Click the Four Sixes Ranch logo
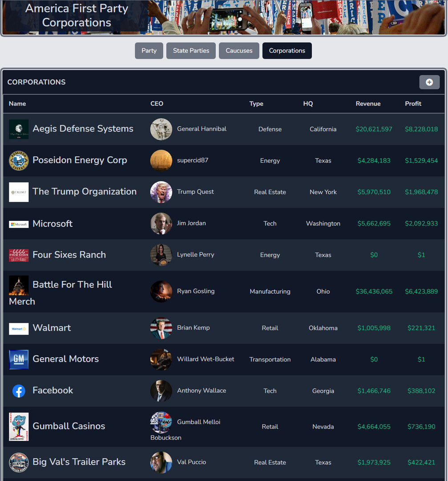This screenshot has width=448, height=481. tap(19, 255)
